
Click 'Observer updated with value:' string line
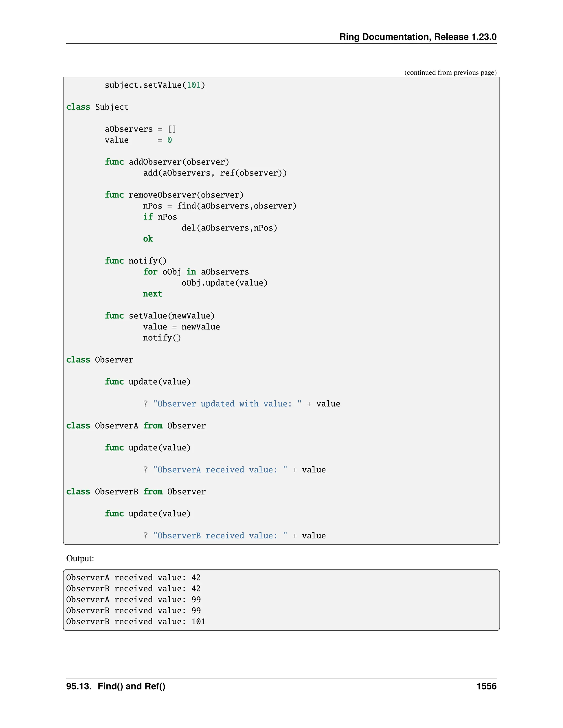pyautogui.click(x=241, y=404)
